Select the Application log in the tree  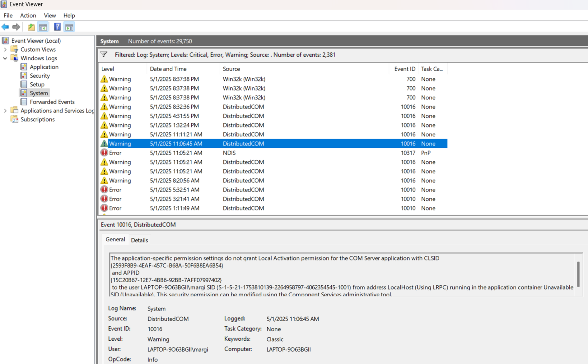point(44,67)
